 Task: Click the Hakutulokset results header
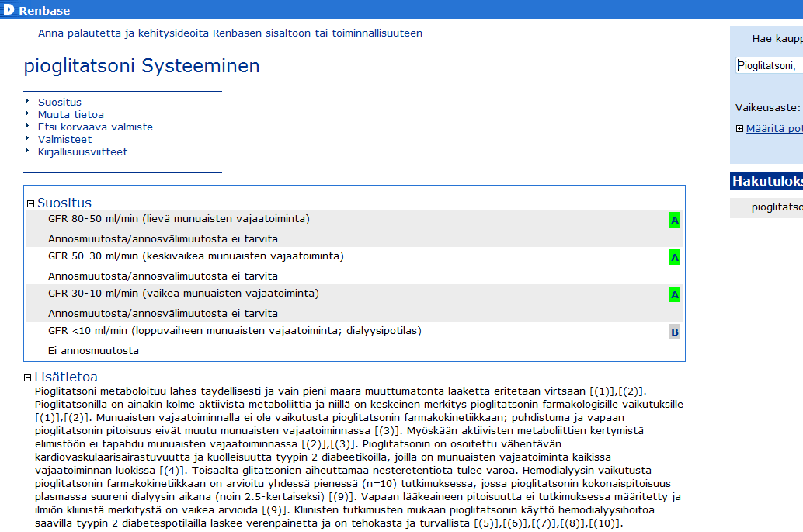click(767, 181)
